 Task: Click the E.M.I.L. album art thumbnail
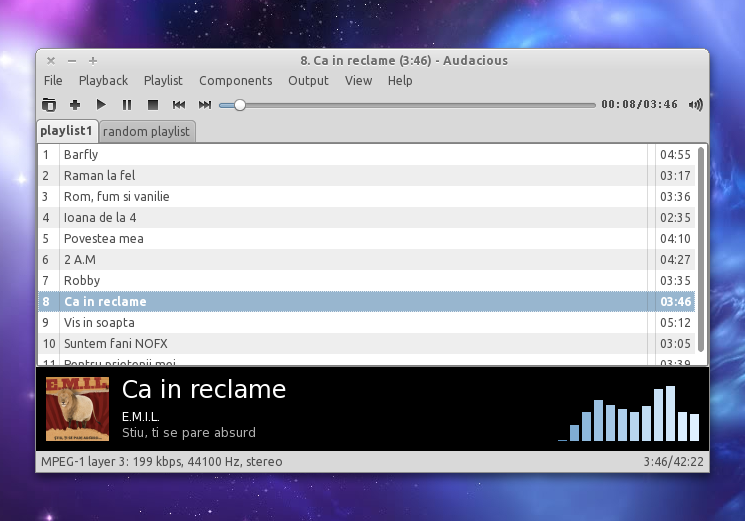pos(77,409)
